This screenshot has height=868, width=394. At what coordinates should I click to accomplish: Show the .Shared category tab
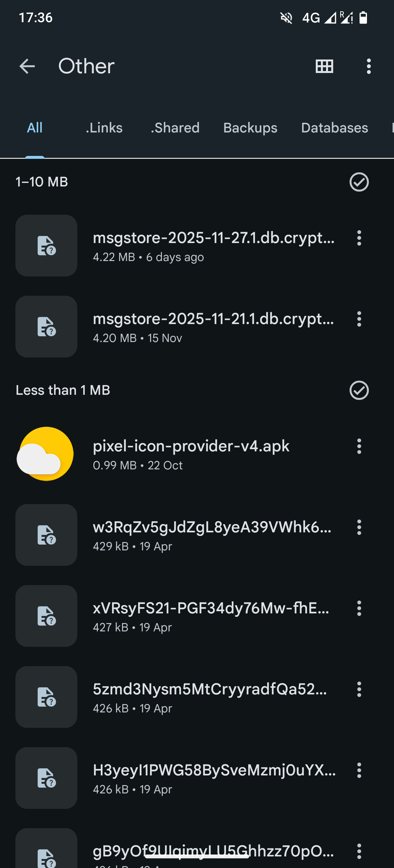[175, 128]
